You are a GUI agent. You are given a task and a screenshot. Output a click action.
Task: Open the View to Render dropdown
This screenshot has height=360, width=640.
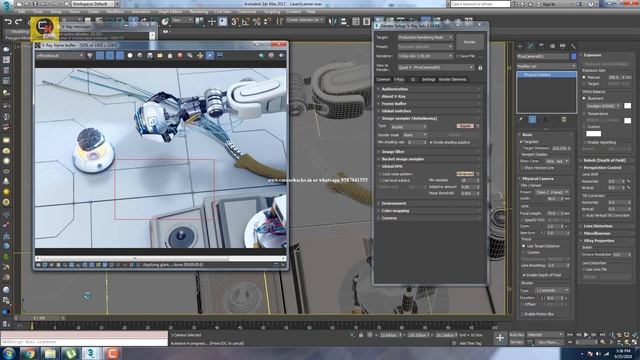436,67
